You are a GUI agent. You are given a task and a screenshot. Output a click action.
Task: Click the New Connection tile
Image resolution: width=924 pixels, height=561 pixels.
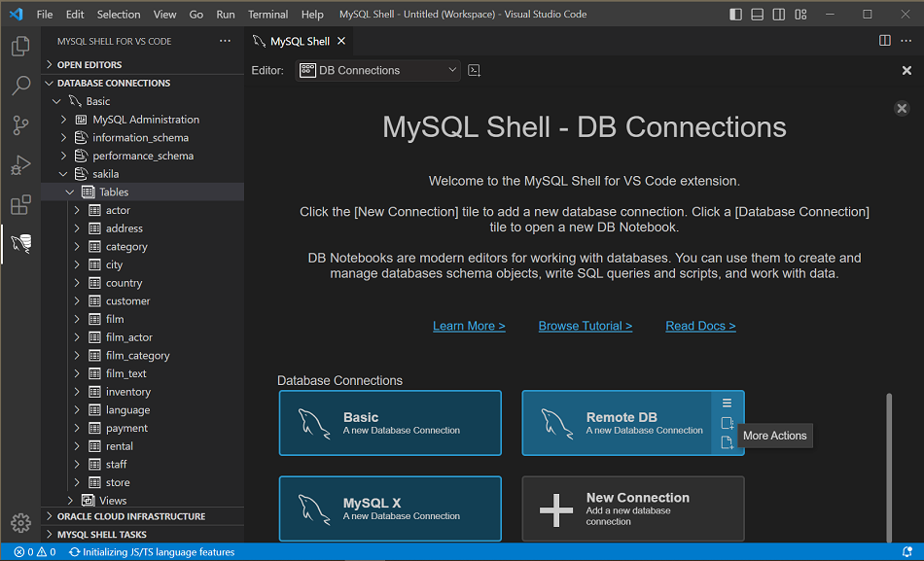(x=632, y=508)
